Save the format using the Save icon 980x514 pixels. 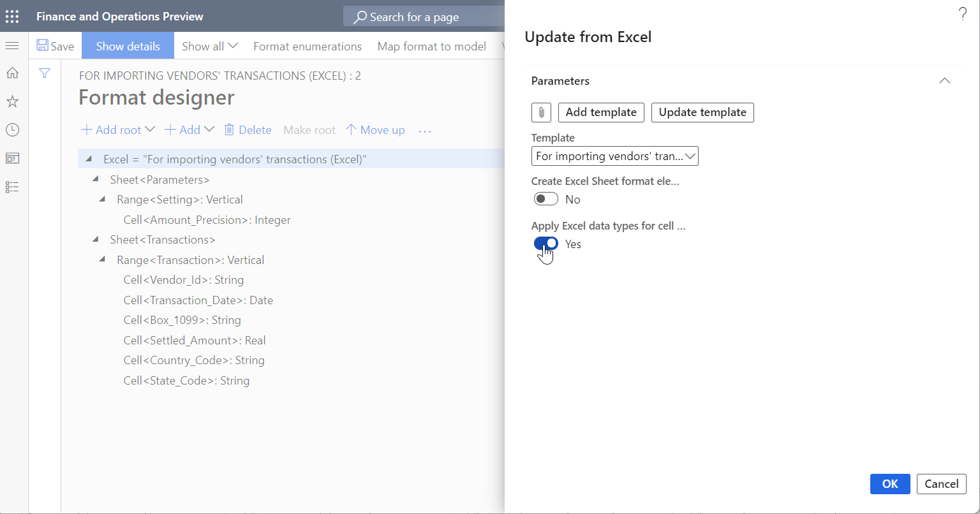[x=55, y=45]
